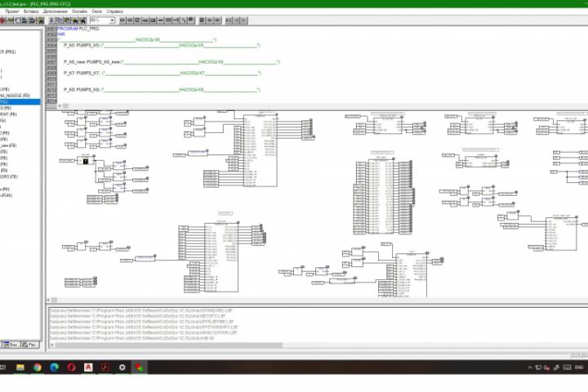Click the red stop icon in toolbar
588x392 pixels.
point(2,20)
